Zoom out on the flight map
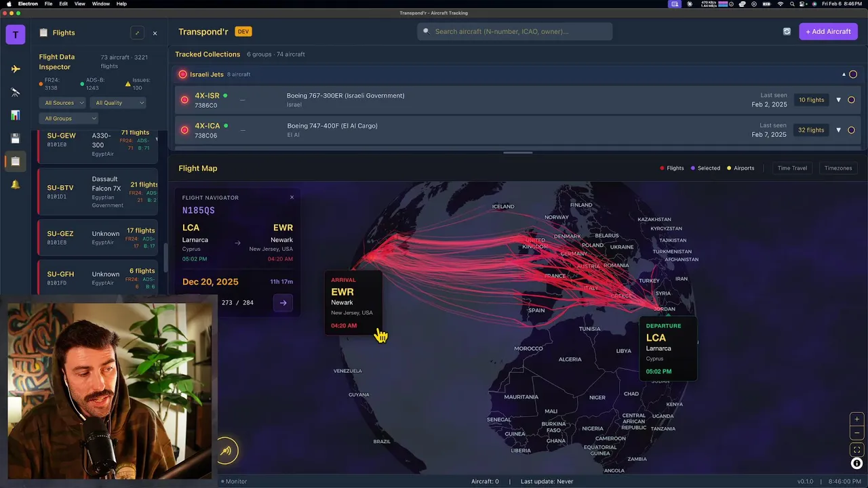The width and height of the screenshot is (868, 488). [x=856, y=432]
